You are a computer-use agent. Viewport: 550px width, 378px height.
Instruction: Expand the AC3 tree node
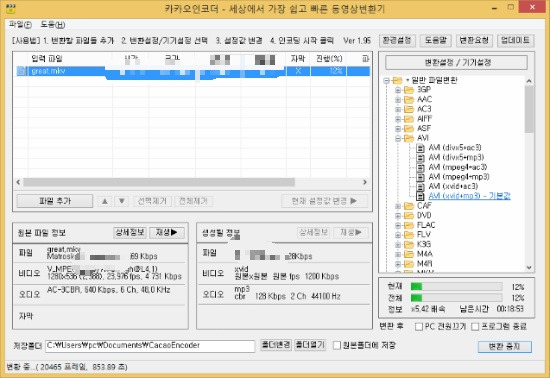click(x=398, y=109)
